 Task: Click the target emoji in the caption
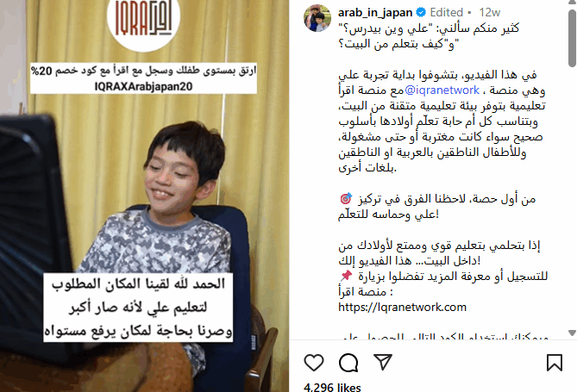tap(346, 198)
